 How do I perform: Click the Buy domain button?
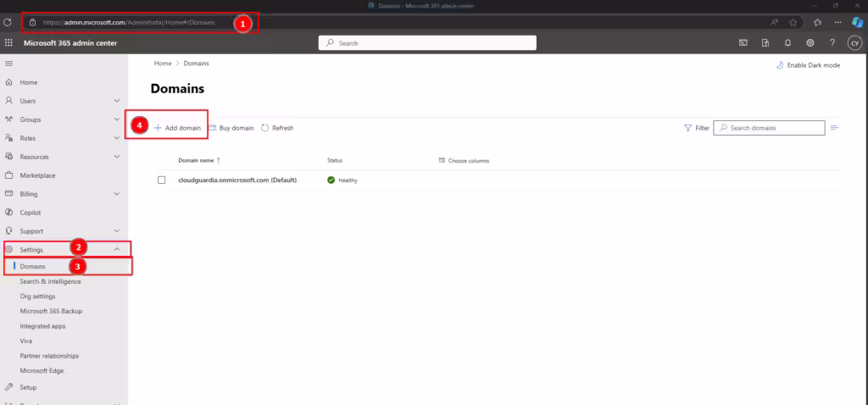[231, 128]
